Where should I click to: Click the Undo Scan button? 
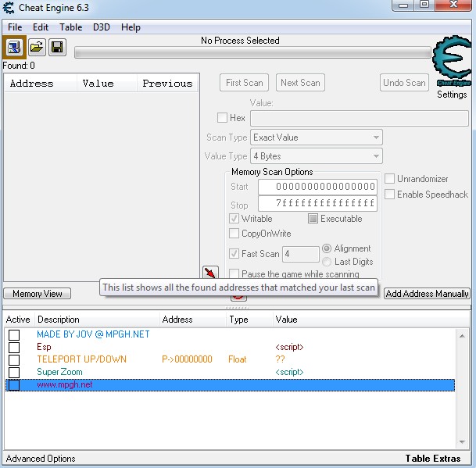tap(404, 83)
